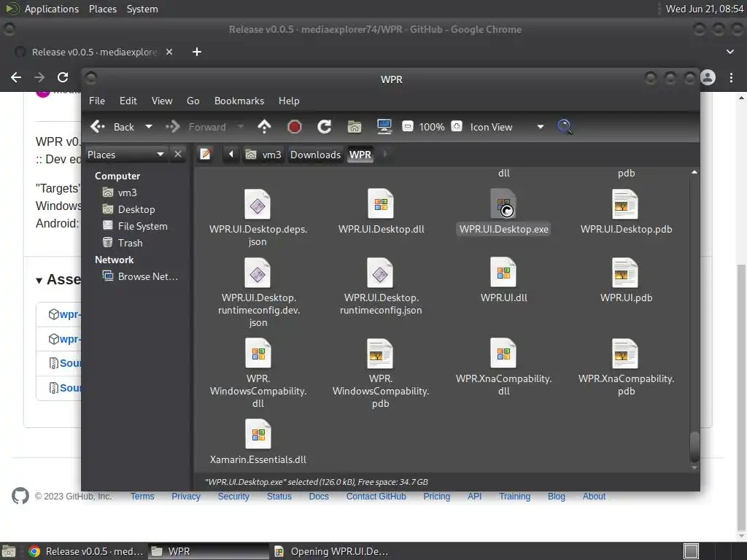Open Pricing link in GitHub footer
This screenshot has height=560, width=747.
pos(436,496)
